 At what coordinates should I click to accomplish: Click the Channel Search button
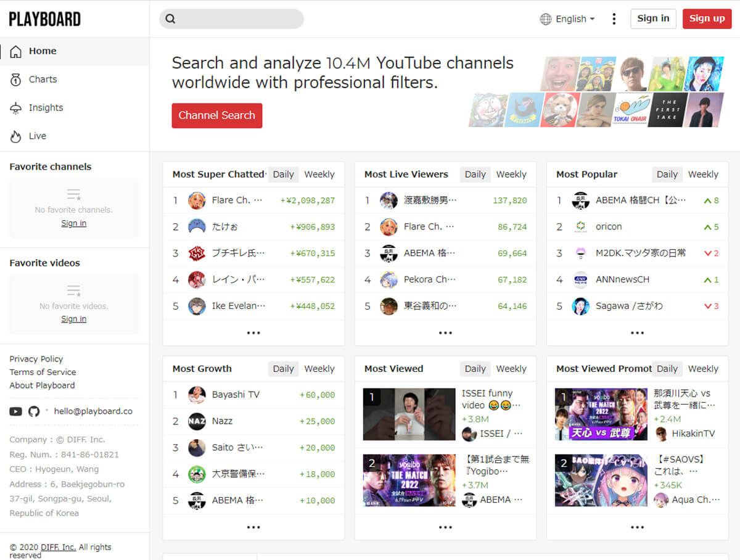tap(216, 115)
